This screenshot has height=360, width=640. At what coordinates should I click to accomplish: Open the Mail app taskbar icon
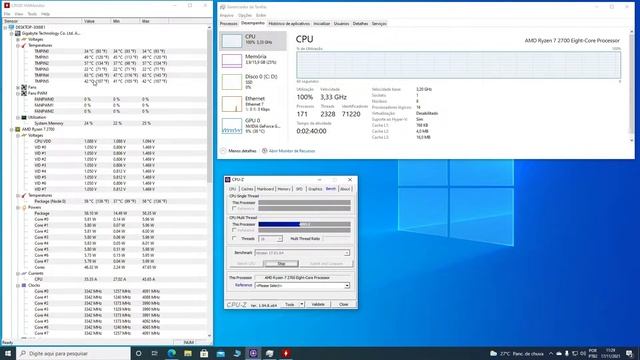[x=220, y=353]
